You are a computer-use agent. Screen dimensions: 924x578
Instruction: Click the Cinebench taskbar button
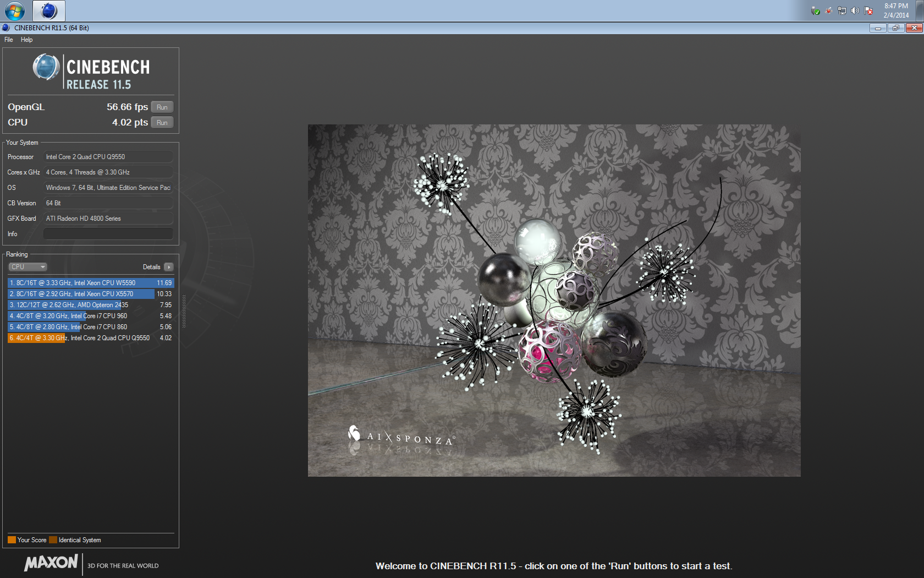pos(49,10)
